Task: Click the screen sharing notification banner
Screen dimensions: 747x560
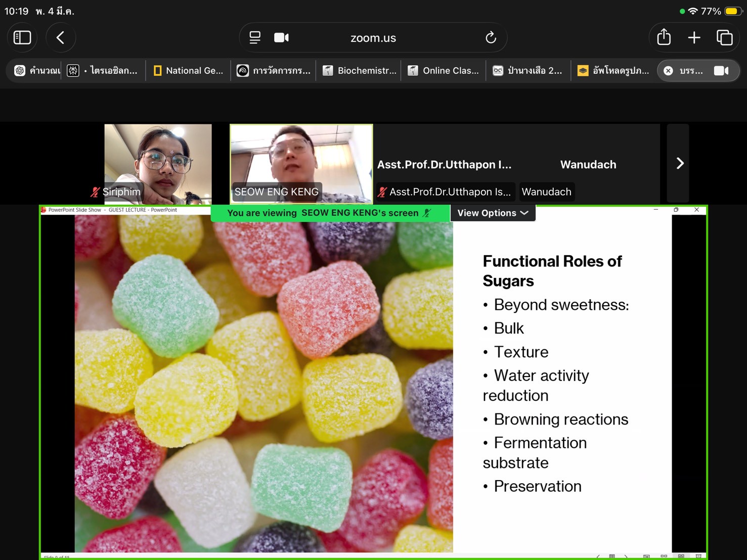Action: [330, 213]
